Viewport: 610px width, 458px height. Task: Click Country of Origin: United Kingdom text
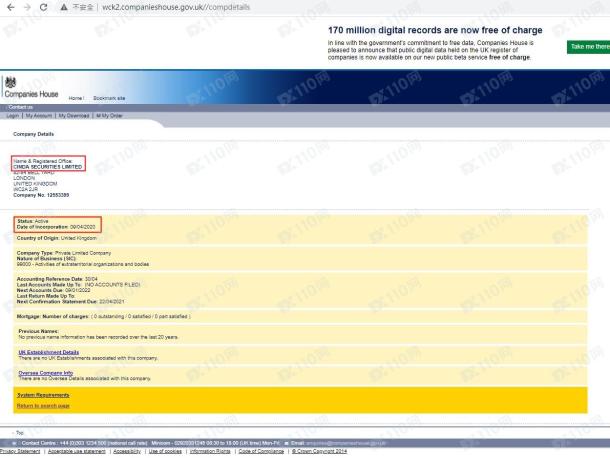pos(57,238)
